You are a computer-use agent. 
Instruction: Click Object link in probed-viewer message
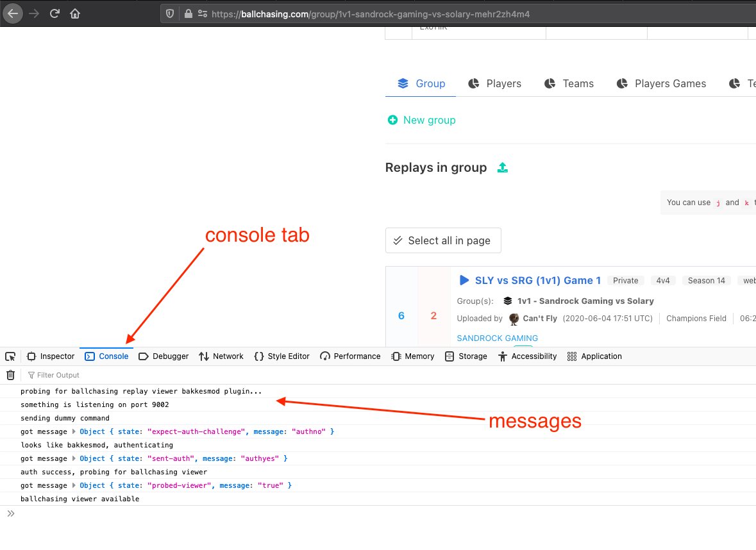[92, 485]
